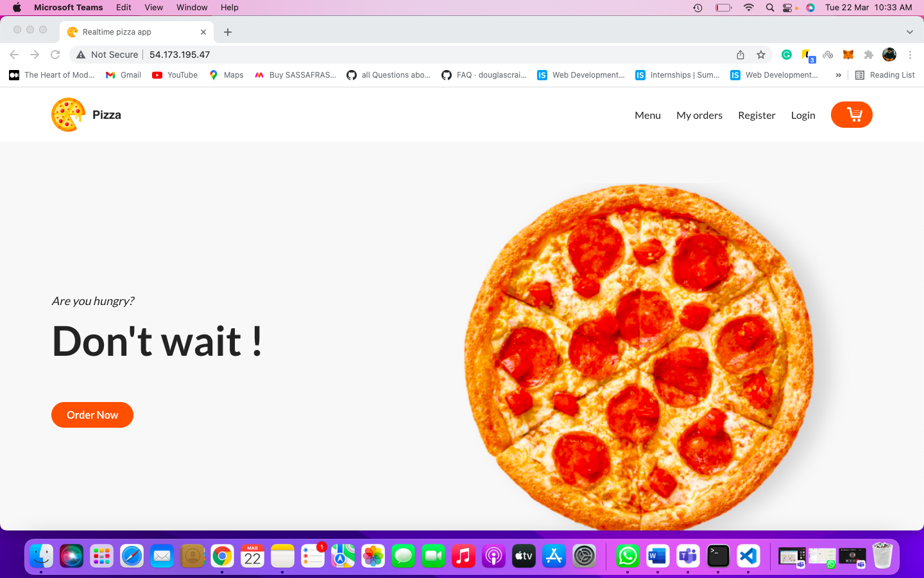The height and width of the screenshot is (578, 924).
Task: Reload the page with refresh icon
Action: click(x=55, y=55)
